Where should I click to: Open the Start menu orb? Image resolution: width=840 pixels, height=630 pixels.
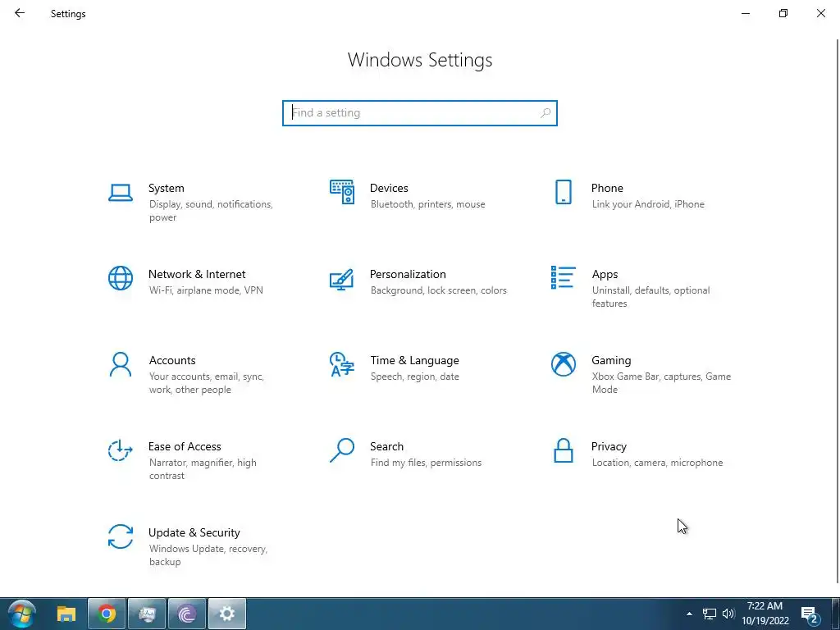[22, 614]
